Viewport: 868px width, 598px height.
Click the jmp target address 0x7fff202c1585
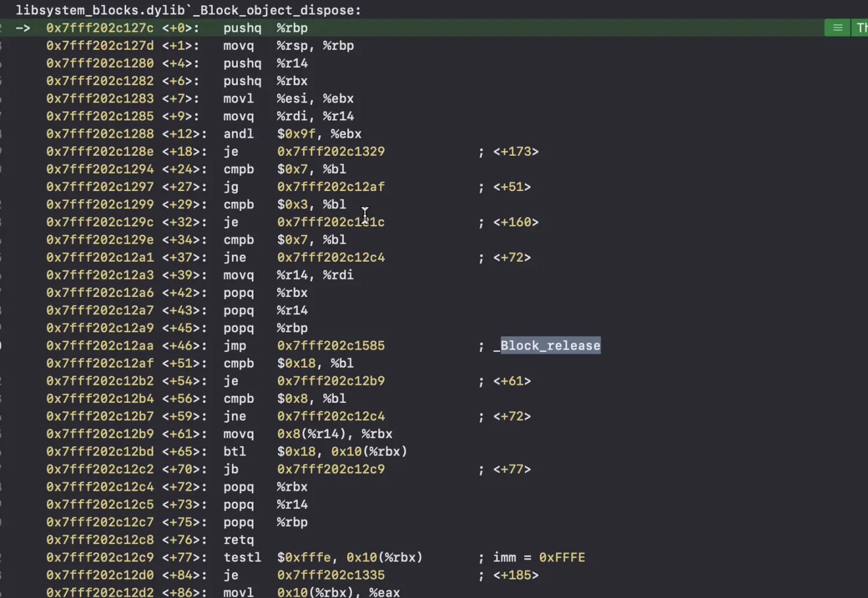(x=330, y=346)
